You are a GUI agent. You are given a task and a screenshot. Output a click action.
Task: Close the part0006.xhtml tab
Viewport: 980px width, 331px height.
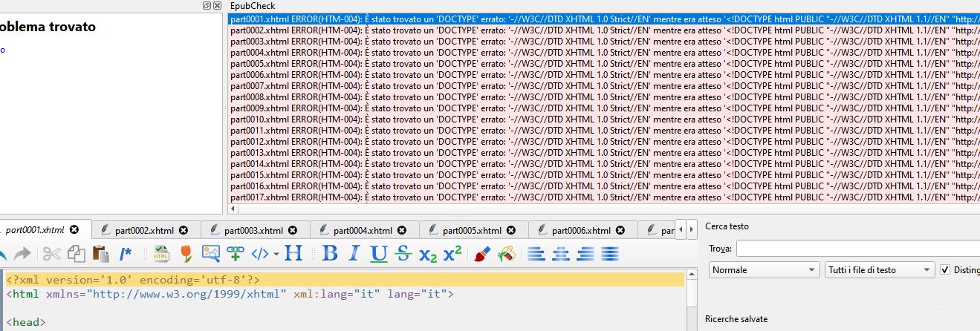pyautogui.click(x=620, y=230)
